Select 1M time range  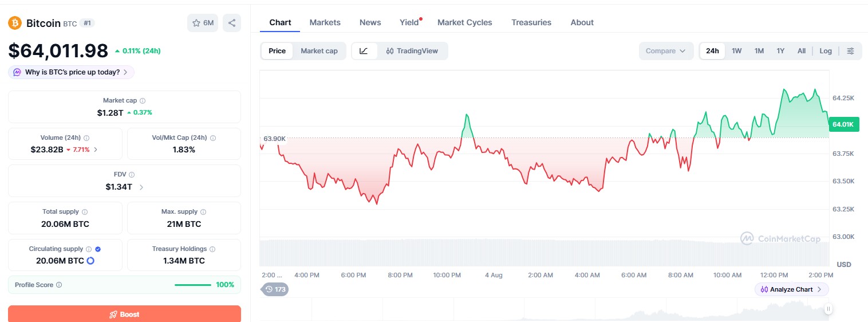[x=759, y=51]
